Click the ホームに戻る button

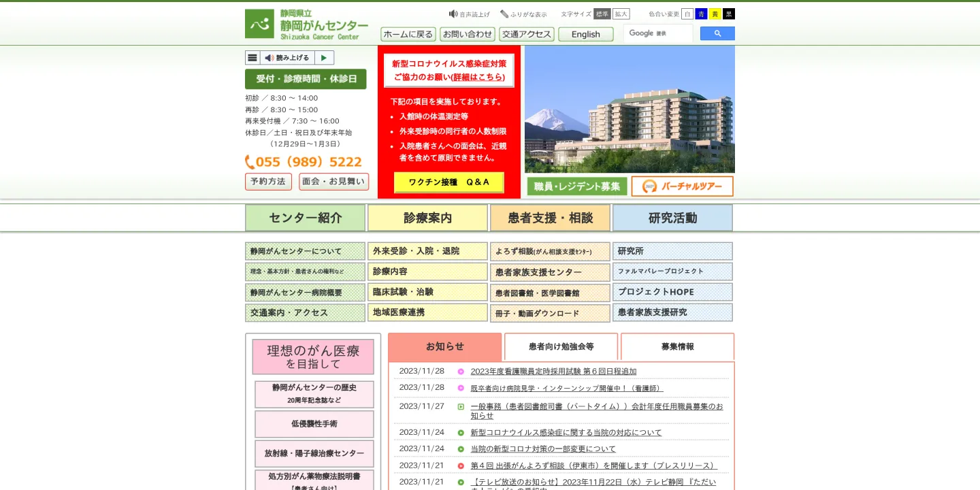click(x=408, y=34)
